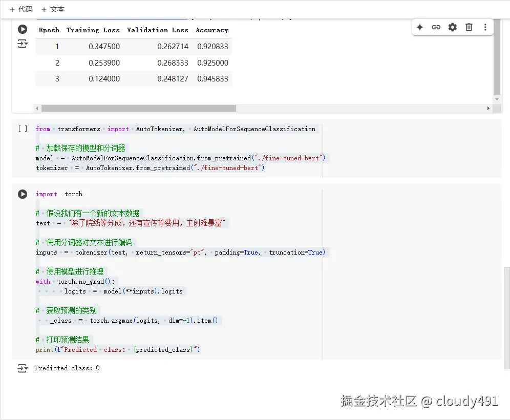Open the three-dot more actions menu
The image size is (510, 420).
[485, 27]
